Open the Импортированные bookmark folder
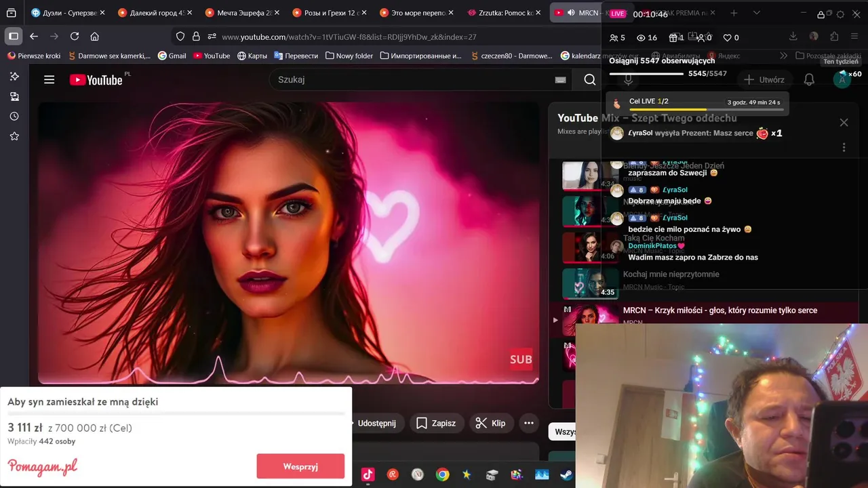The height and width of the screenshot is (488, 868). click(x=421, y=56)
